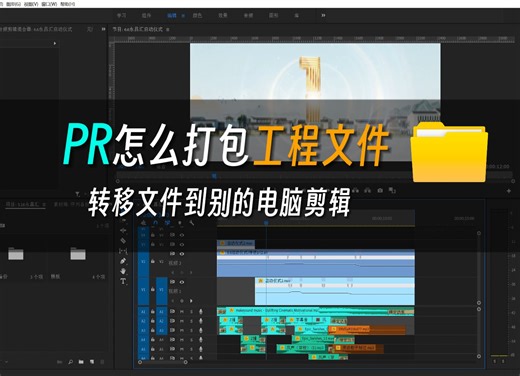This screenshot has width=520, height=376.
Task: Open timeline display settings wrench
Action: [x=192, y=223]
